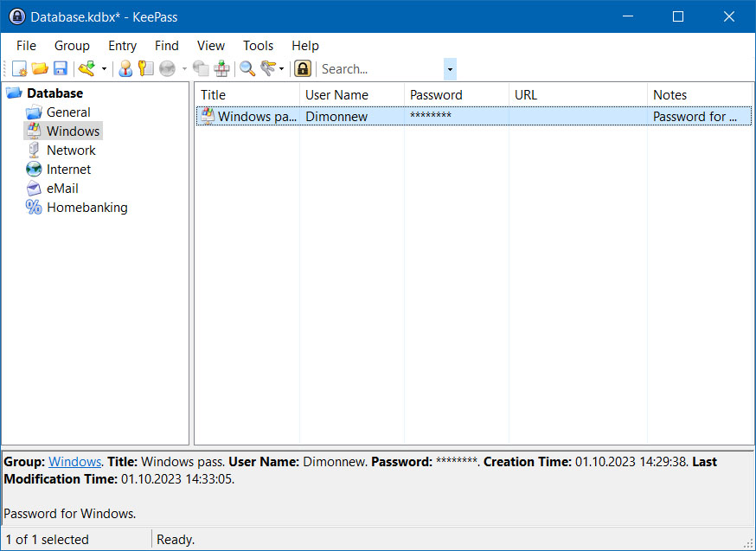Expand the Open URL dropdown arrow

pyautogui.click(x=184, y=69)
